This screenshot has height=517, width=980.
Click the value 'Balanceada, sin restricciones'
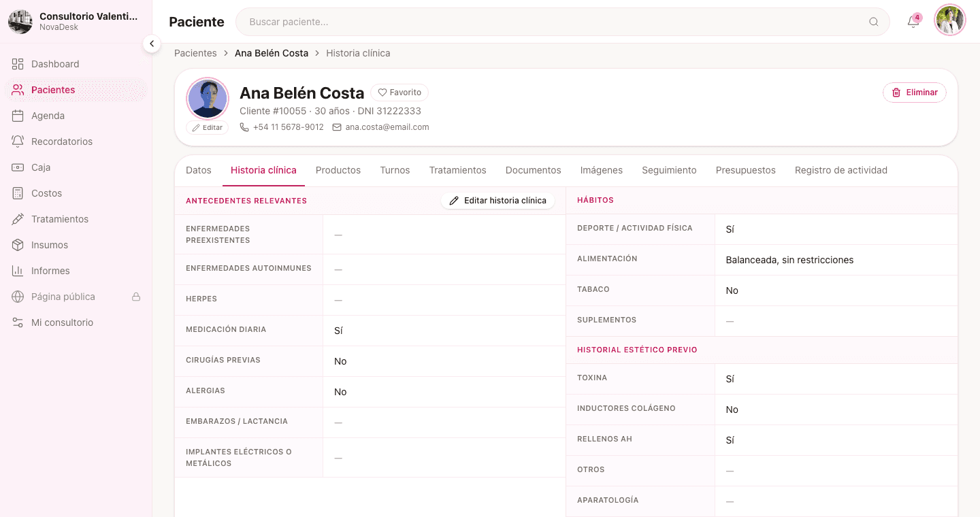(x=789, y=260)
